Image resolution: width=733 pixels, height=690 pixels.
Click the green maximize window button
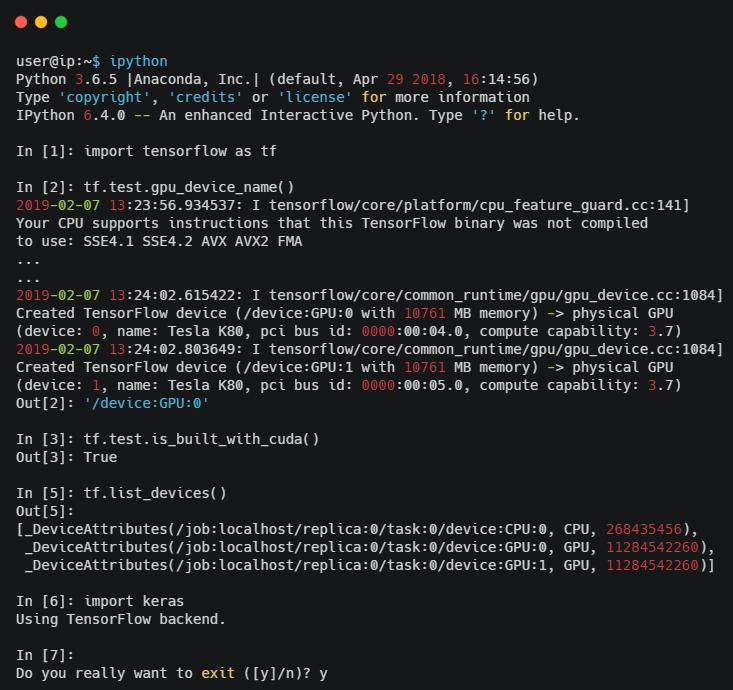[x=61, y=21]
